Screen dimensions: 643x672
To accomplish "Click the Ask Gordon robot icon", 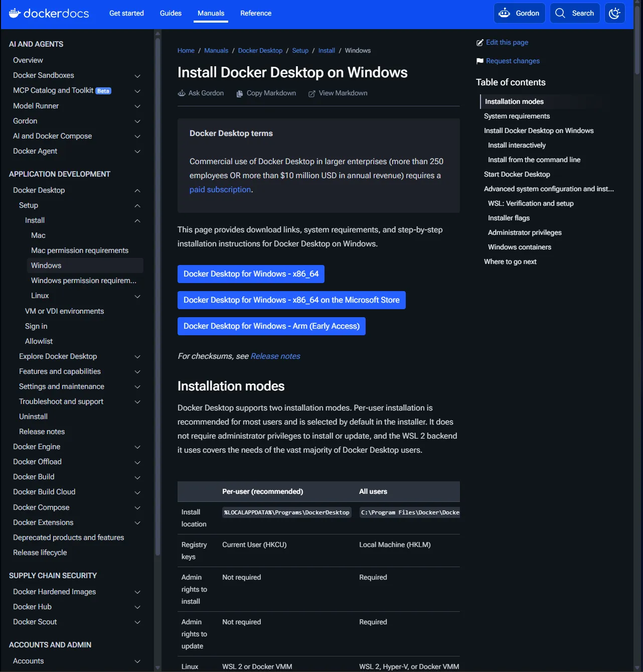I will [x=182, y=93].
